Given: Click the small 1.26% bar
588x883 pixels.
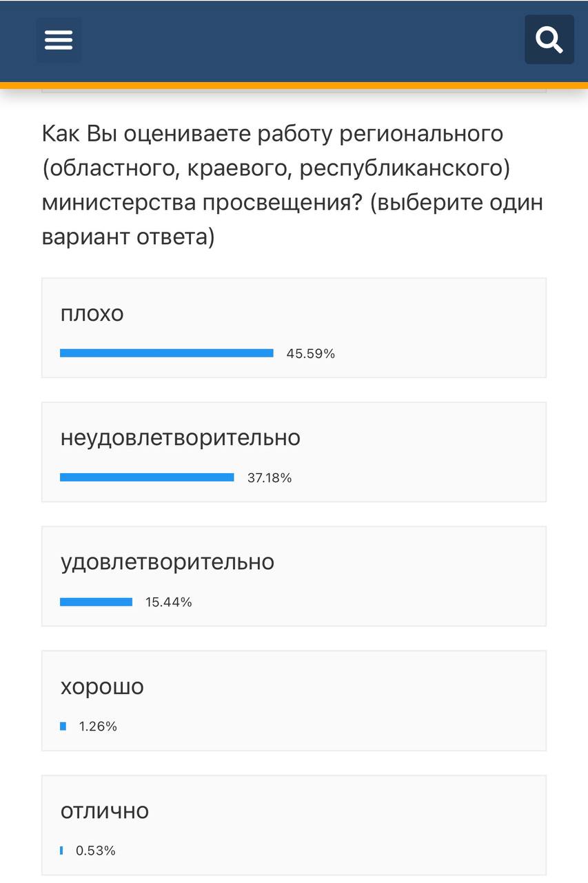Looking at the screenshot, I should click(63, 726).
